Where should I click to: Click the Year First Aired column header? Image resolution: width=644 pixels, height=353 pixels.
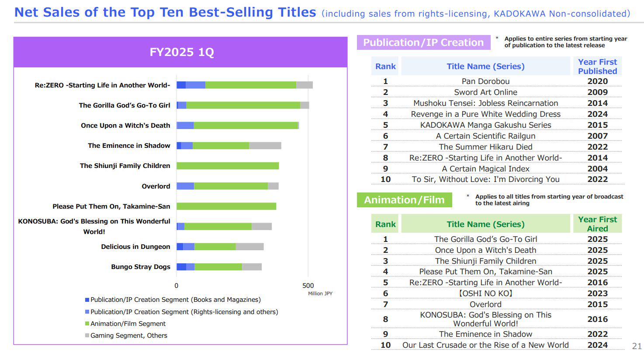[597, 224]
